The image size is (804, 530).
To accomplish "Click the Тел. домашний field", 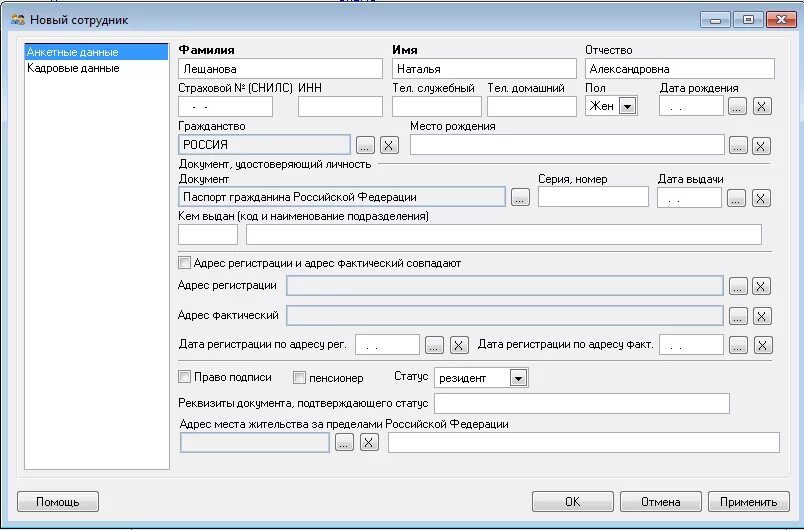I will 532,107.
